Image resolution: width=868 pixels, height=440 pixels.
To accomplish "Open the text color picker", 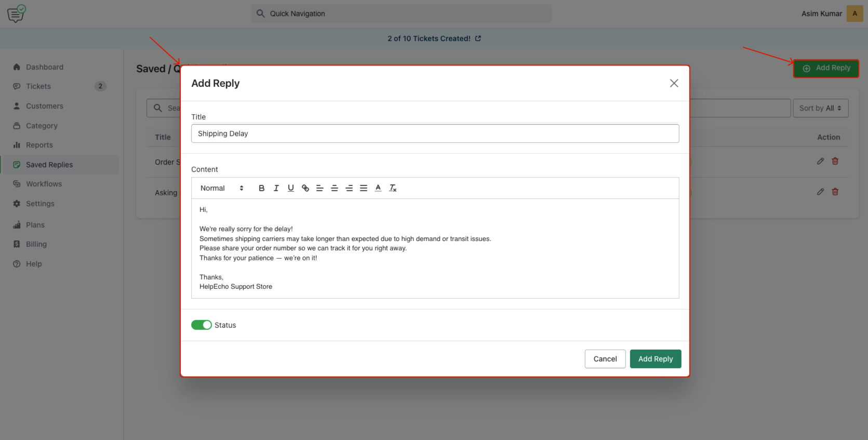I will pyautogui.click(x=378, y=188).
